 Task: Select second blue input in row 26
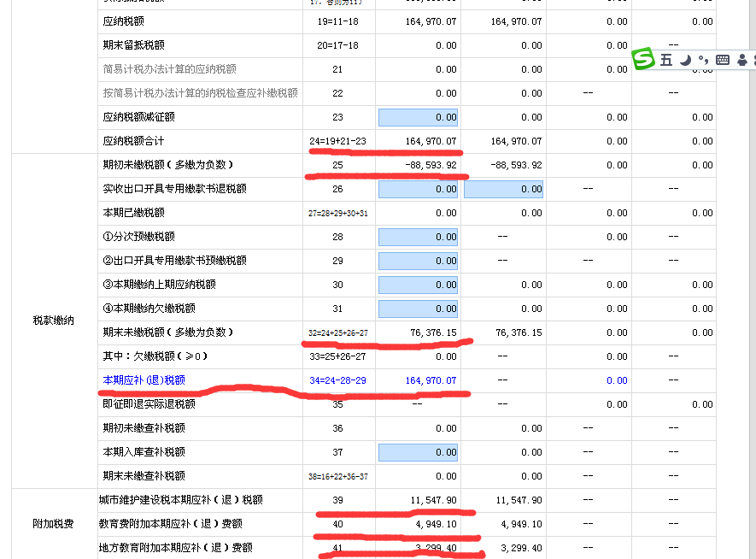tap(503, 189)
